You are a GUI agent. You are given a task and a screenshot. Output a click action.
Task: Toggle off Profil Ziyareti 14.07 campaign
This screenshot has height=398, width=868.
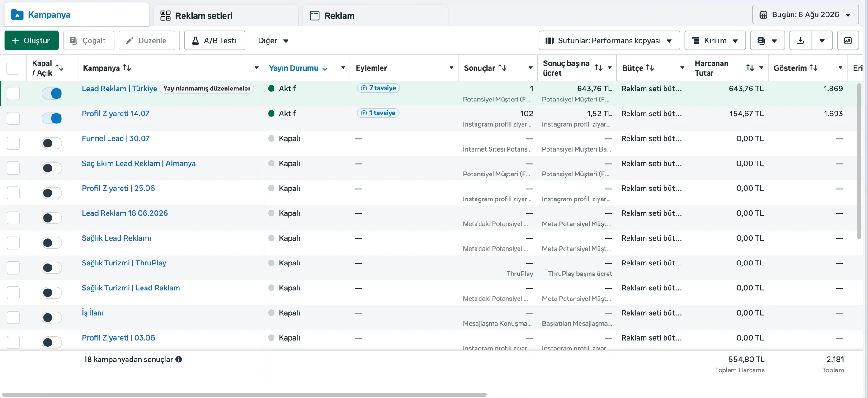(x=52, y=118)
